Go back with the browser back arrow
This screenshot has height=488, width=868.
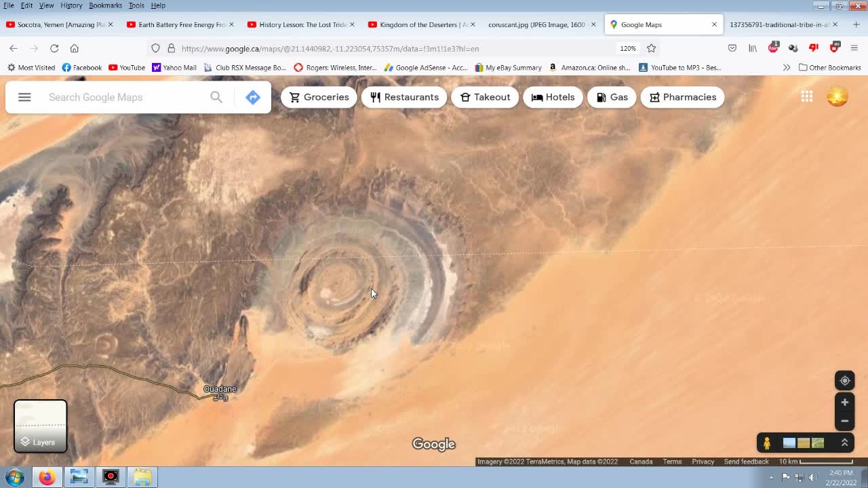[x=14, y=48]
